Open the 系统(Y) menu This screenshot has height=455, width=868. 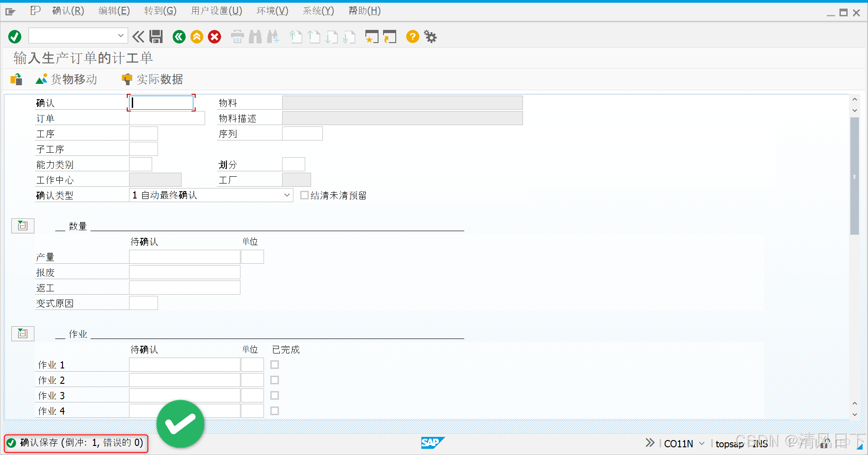coord(317,10)
